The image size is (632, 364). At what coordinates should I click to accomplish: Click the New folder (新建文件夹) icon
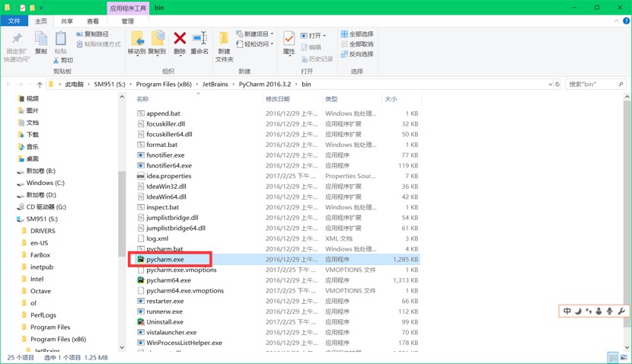tap(224, 39)
